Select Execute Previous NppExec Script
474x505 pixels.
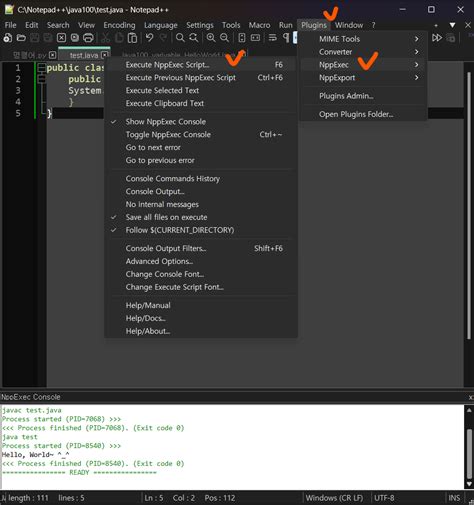pyautogui.click(x=200, y=78)
